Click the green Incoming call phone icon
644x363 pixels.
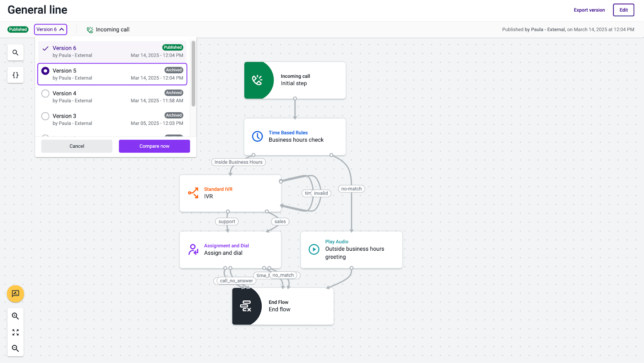tap(258, 80)
